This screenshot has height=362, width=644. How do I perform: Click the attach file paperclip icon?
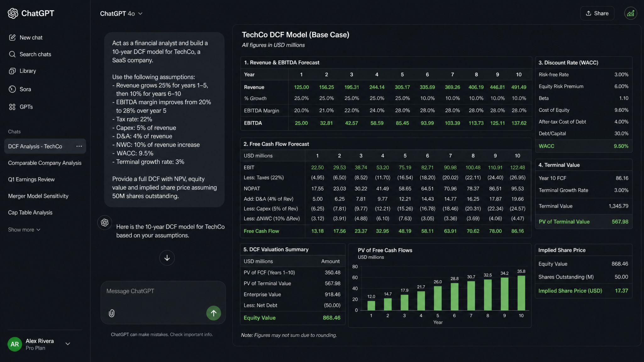pyautogui.click(x=112, y=313)
